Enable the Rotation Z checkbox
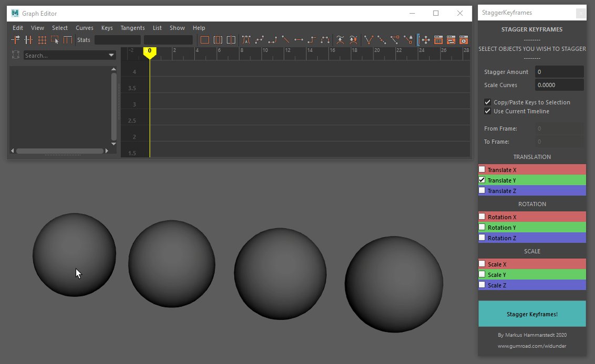Viewport: 595px width, 364px height. pyautogui.click(x=482, y=238)
